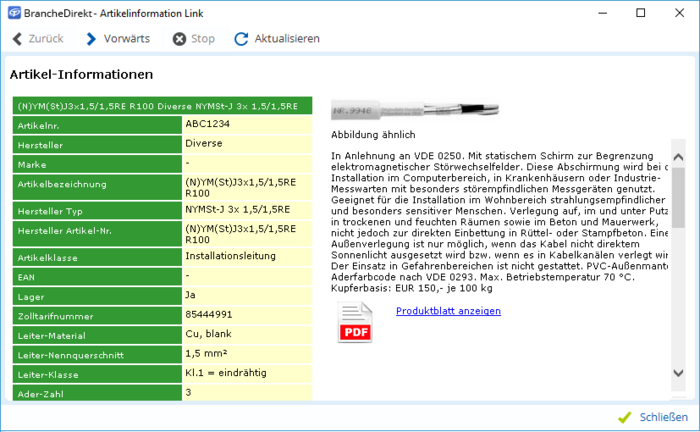
Task: Click the green checkmark Schließen button
Action: [x=653, y=416]
